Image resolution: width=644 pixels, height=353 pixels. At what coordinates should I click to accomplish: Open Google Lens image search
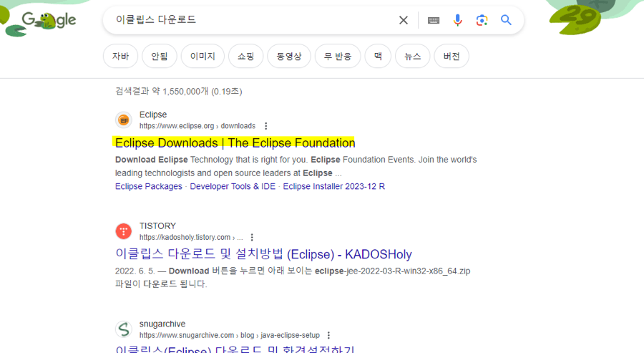(x=482, y=20)
